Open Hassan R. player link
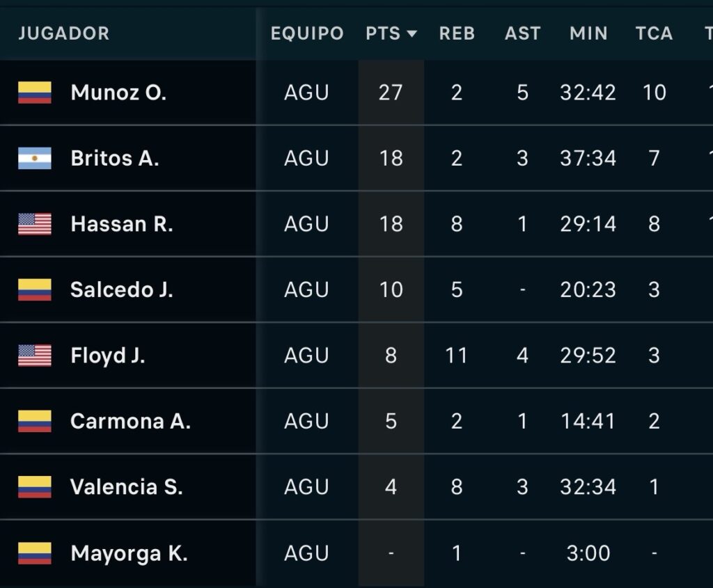 pos(122,224)
